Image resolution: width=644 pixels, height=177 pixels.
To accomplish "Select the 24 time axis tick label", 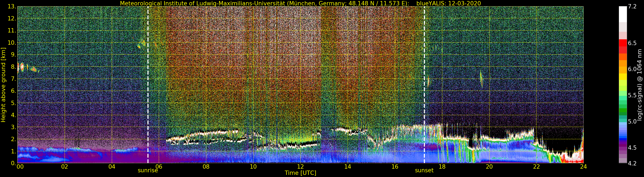I will (583, 167).
